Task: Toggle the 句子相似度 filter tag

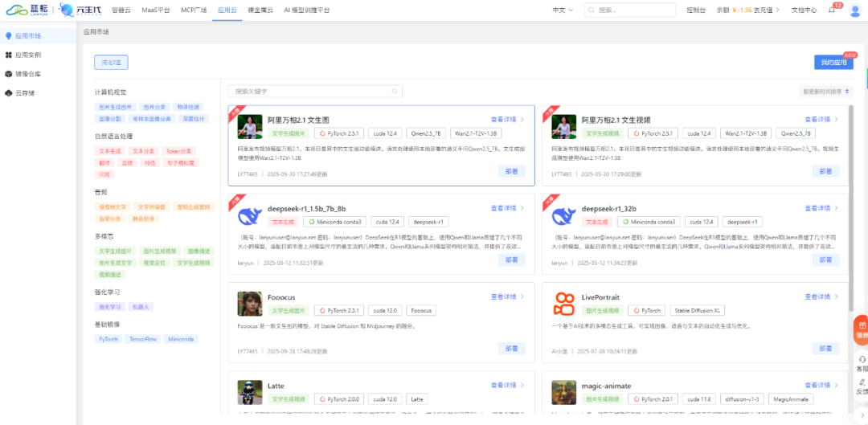Action: pos(179,163)
